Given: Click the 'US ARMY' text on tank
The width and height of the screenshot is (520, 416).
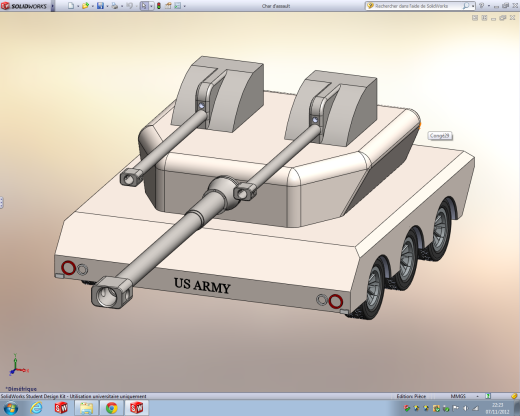Looking at the screenshot, I should point(202,285).
